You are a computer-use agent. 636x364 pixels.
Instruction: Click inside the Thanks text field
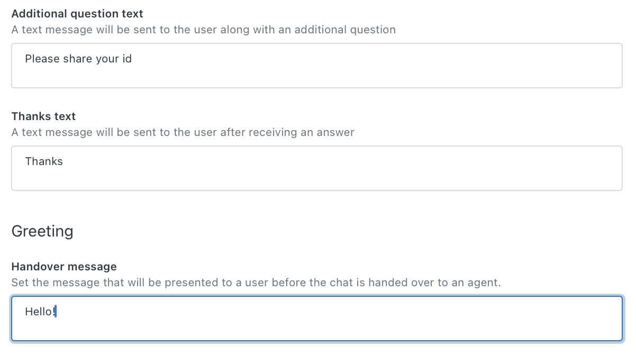[316, 168]
